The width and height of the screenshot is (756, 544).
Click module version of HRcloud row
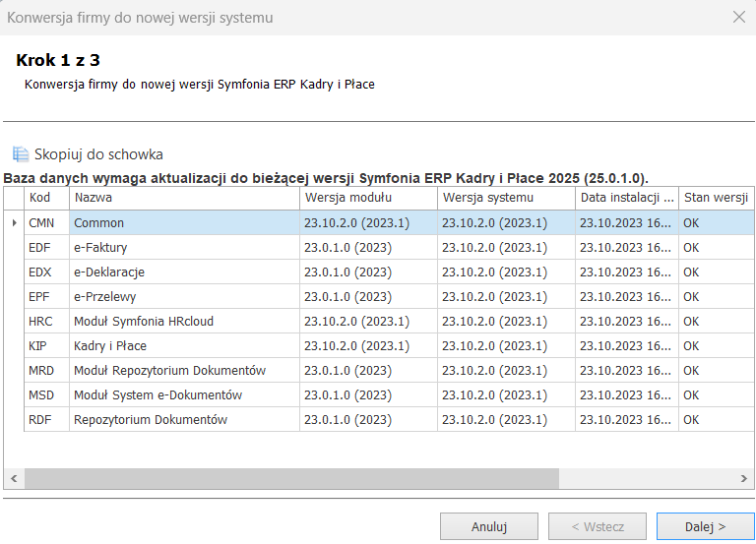pyautogui.click(x=368, y=321)
